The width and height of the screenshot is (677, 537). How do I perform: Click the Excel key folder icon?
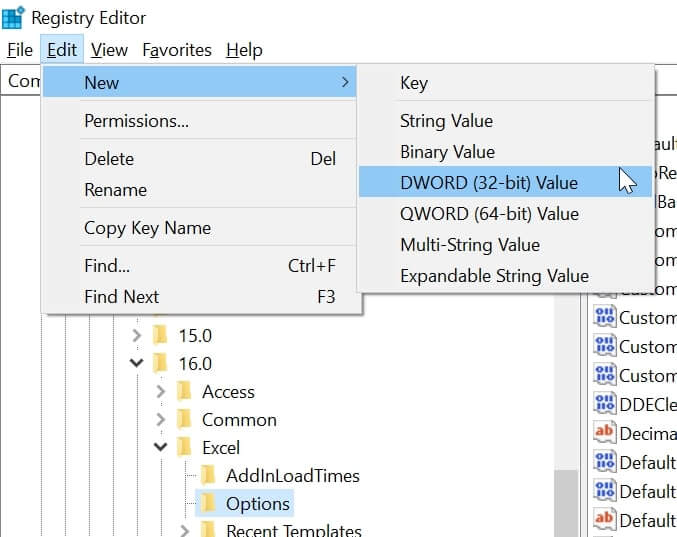tap(184, 447)
